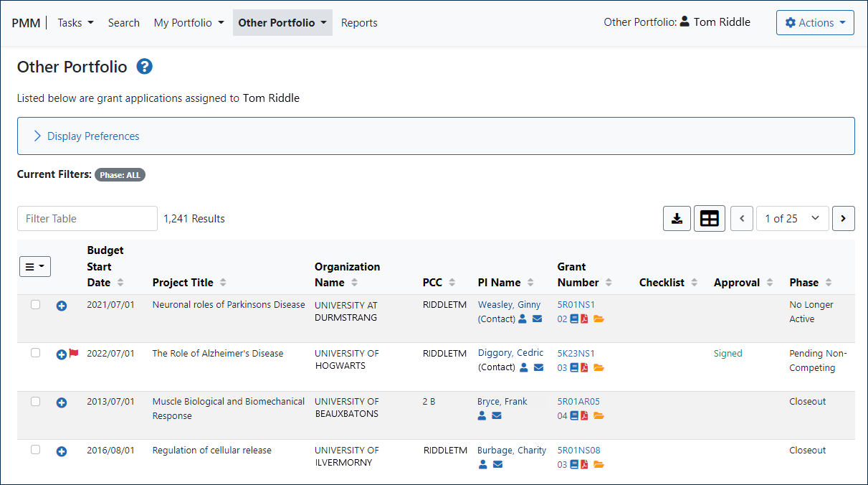Check the Regulation of cellular release row
The height and width of the screenshot is (485, 868).
tap(35, 450)
